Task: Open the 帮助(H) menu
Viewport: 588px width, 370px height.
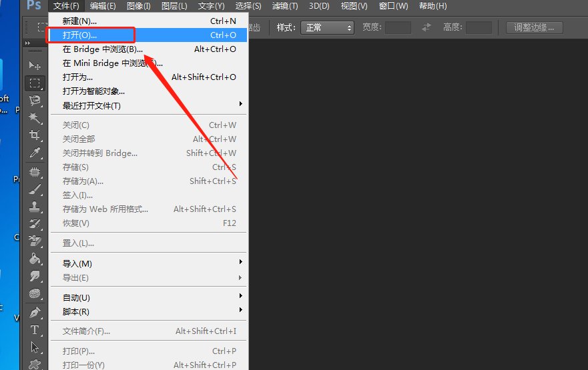Action: 432,6
